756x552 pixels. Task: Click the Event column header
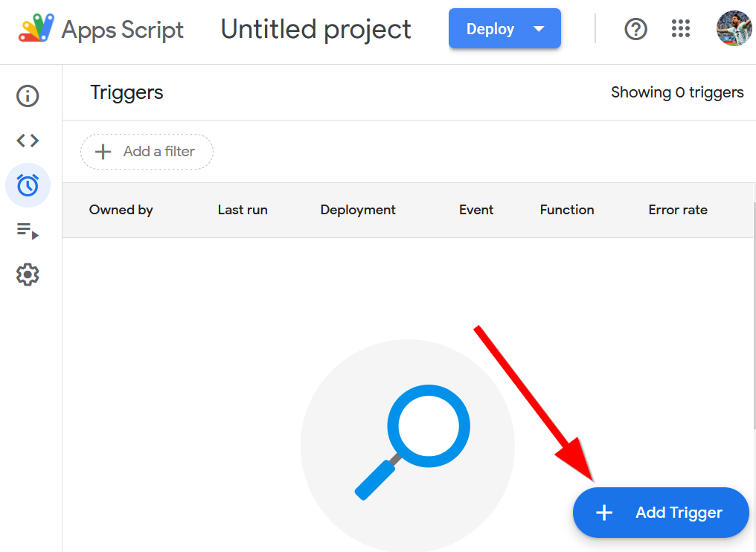point(476,210)
